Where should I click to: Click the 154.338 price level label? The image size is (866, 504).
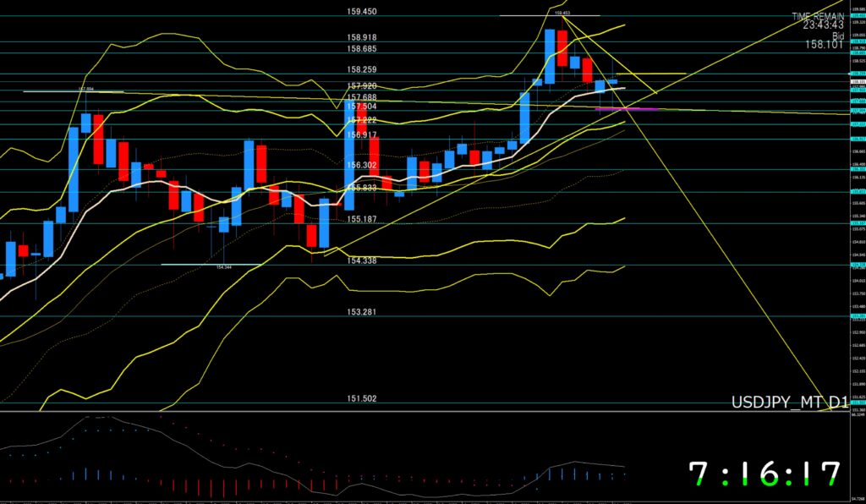[362, 261]
